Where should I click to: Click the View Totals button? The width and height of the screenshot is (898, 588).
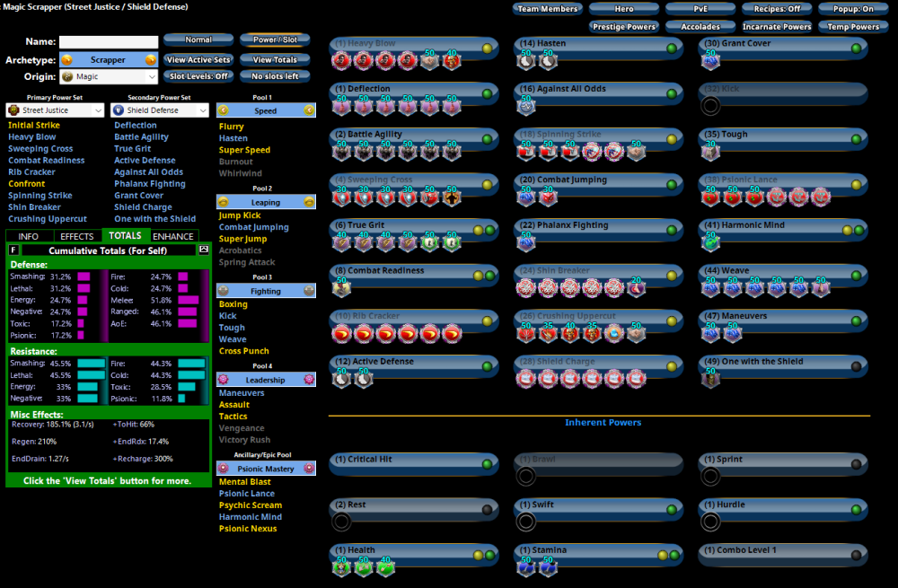coord(275,60)
